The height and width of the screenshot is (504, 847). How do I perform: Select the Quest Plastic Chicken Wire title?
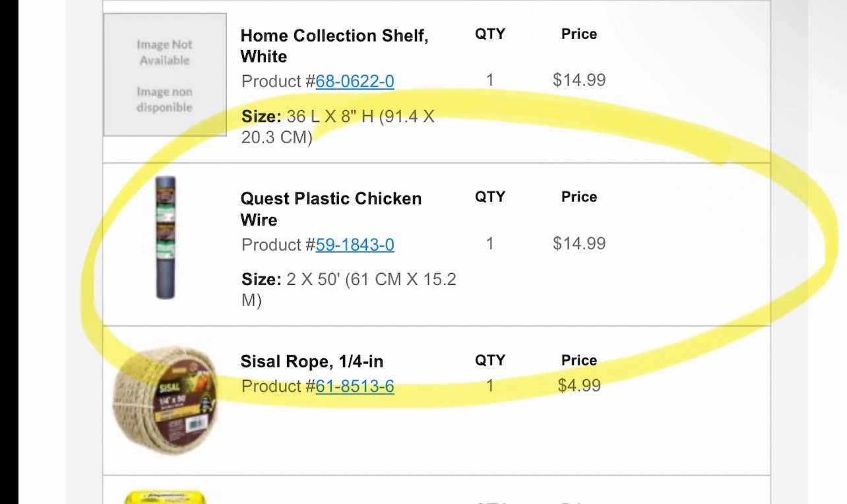point(330,208)
